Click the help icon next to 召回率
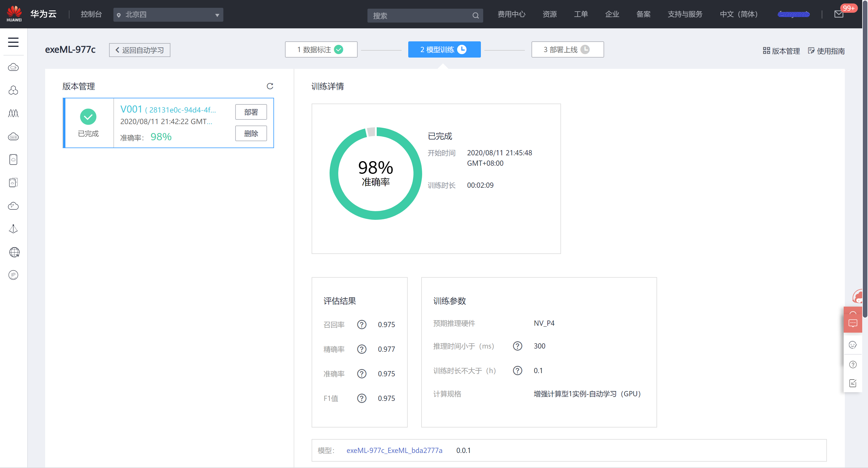This screenshot has width=868, height=468. click(x=362, y=325)
